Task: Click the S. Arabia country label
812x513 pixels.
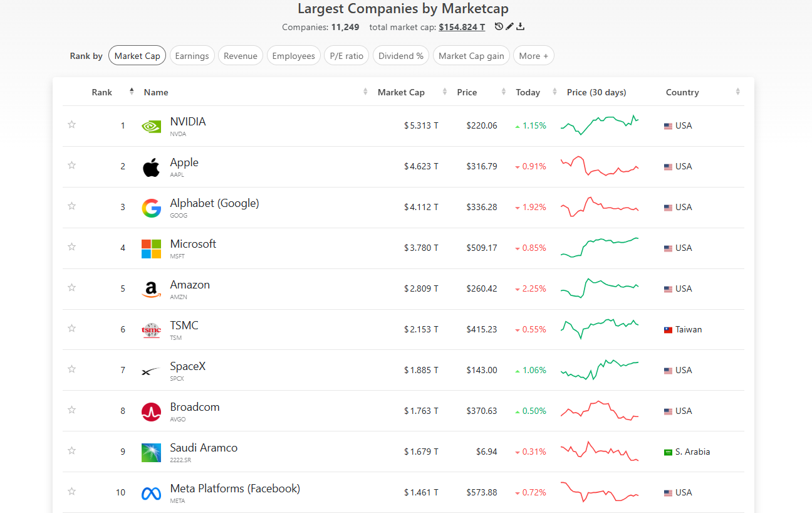Action: (x=692, y=452)
